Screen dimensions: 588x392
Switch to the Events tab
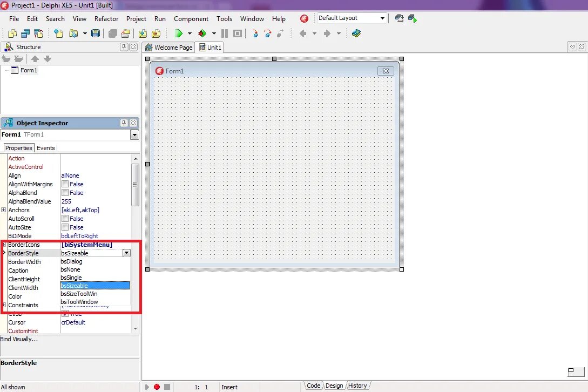(46, 148)
